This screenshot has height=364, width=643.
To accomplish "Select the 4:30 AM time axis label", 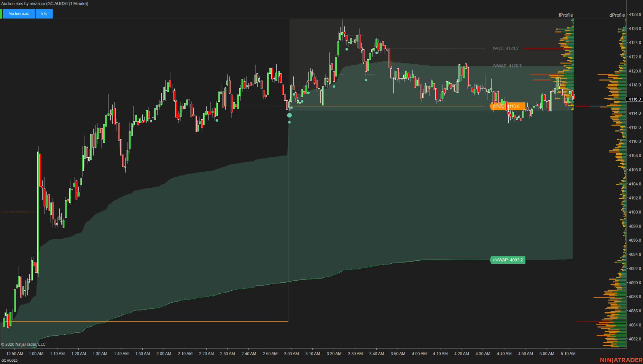I will [483, 354].
